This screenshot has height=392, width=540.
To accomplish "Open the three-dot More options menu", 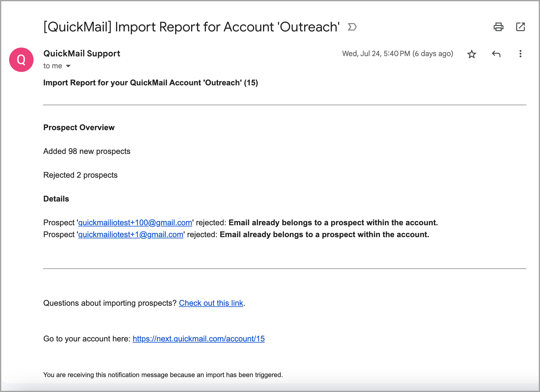I will [x=520, y=54].
